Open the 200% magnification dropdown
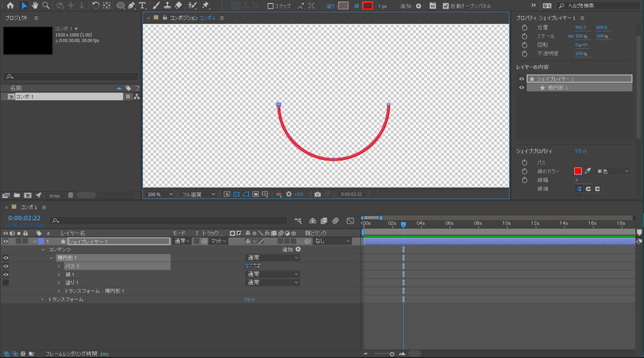The image size is (644, 358). coord(160,194)
